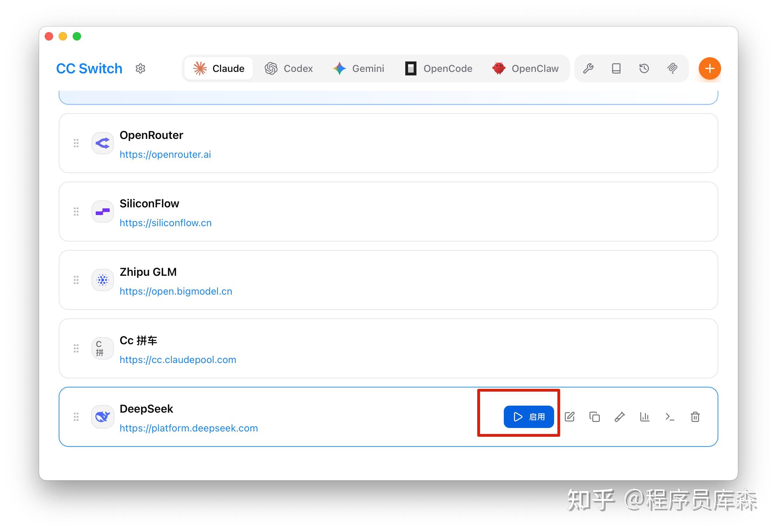Open the https://openrouter.ai link

coord(165,154)
